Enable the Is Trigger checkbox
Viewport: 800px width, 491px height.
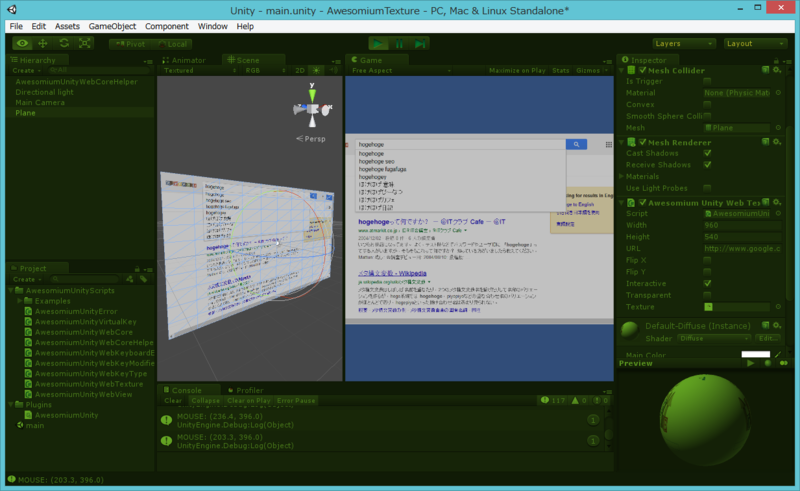707,81
